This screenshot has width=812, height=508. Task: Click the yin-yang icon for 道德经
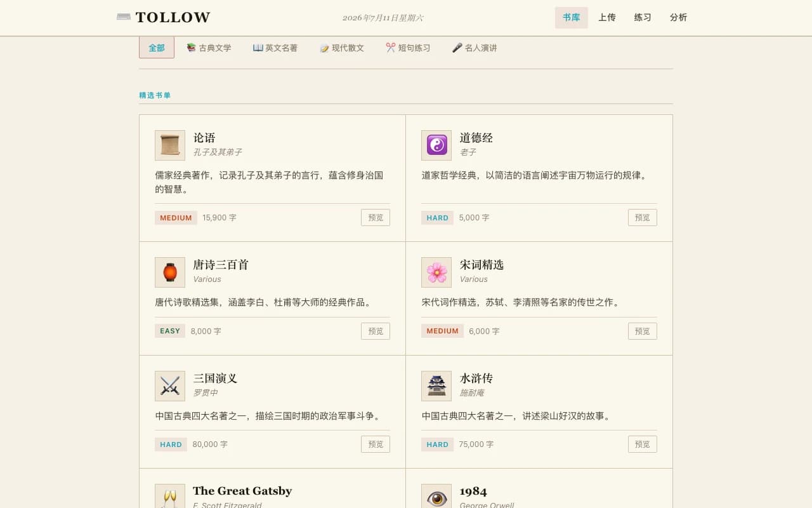pyautogui.click(x=436, y=145)
